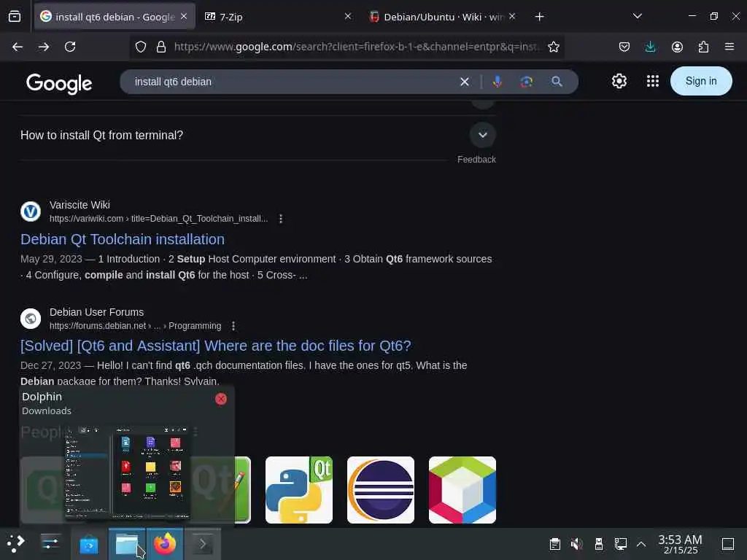Close the Dolphin Downloads window preview
The width and height of the screenshot is (747, 560).
point(220,399)
